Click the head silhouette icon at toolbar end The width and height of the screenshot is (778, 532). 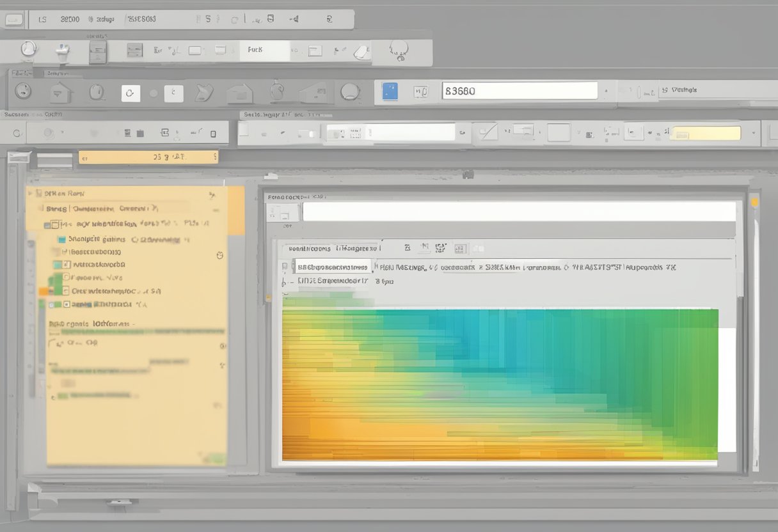[x=400, y=51]
